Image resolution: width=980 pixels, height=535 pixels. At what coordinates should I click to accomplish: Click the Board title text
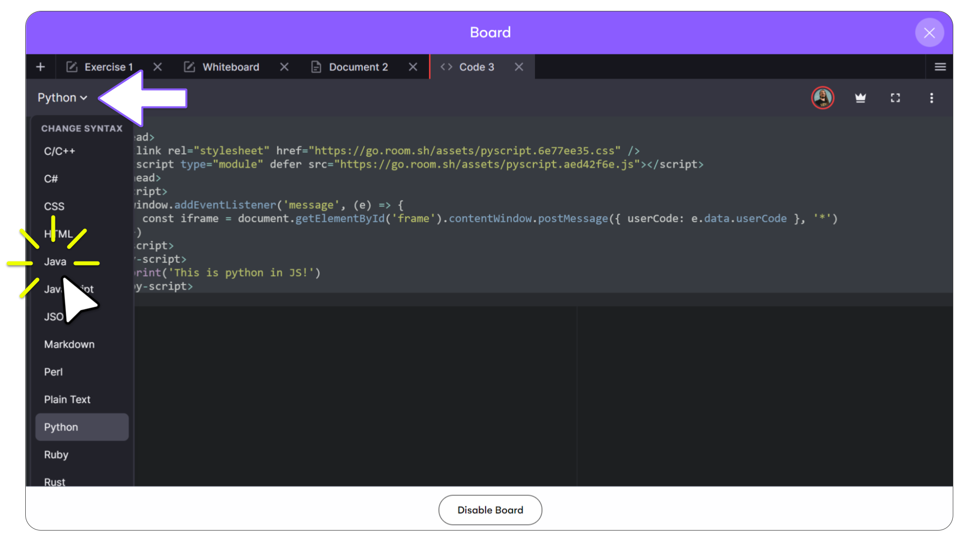490,33
